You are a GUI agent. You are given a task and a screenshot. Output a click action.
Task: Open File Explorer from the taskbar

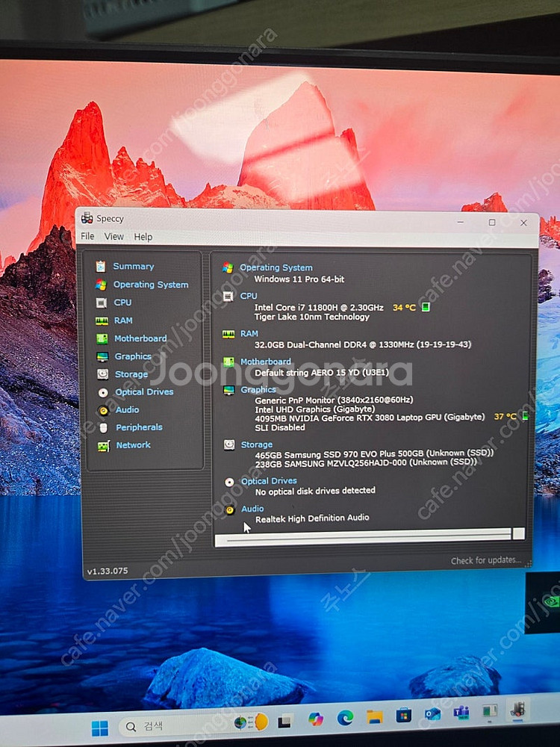pyautogui.click(x=374, y=716)
